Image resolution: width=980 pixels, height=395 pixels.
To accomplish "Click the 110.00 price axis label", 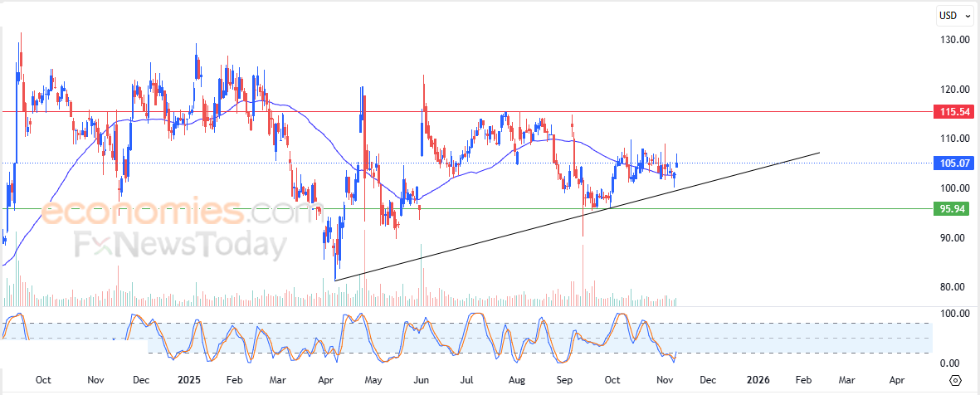I will [x=953, y=138].
